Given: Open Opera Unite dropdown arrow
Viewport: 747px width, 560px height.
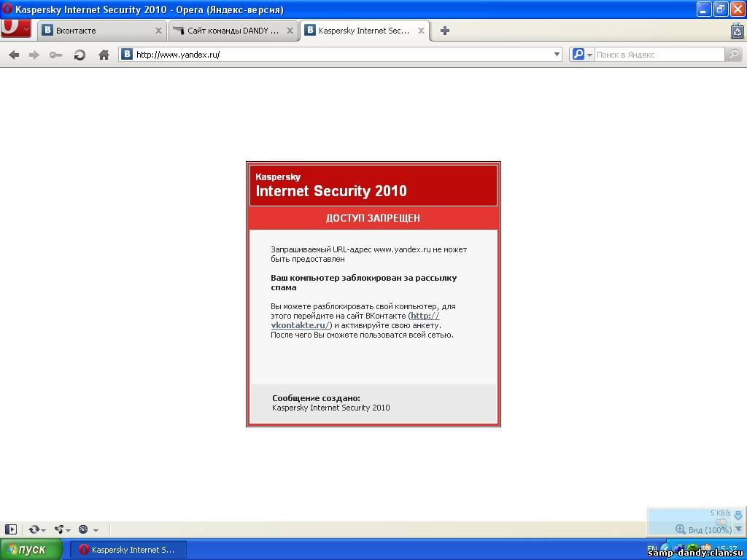Looking at the screenshot, I should pyautogui.click(x=69, y=530).
